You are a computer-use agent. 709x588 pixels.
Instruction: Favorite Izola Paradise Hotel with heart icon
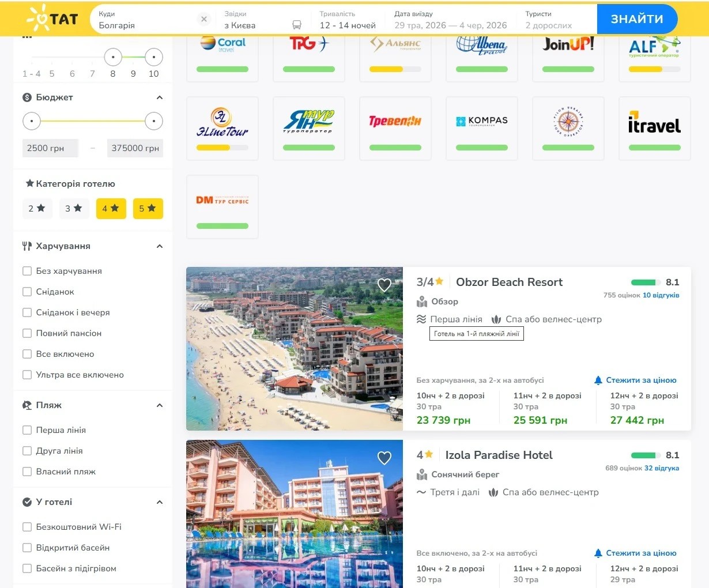pyautogui.click(x=384, y=458)
